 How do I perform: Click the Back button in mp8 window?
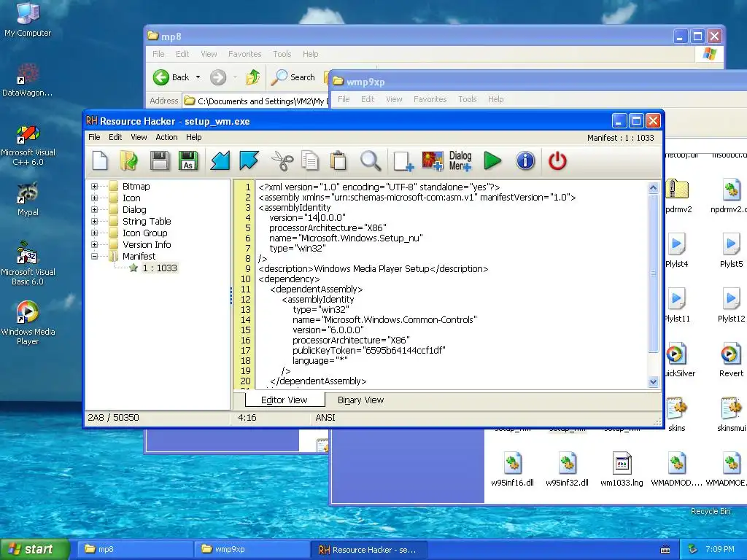[x=171, y=77]
